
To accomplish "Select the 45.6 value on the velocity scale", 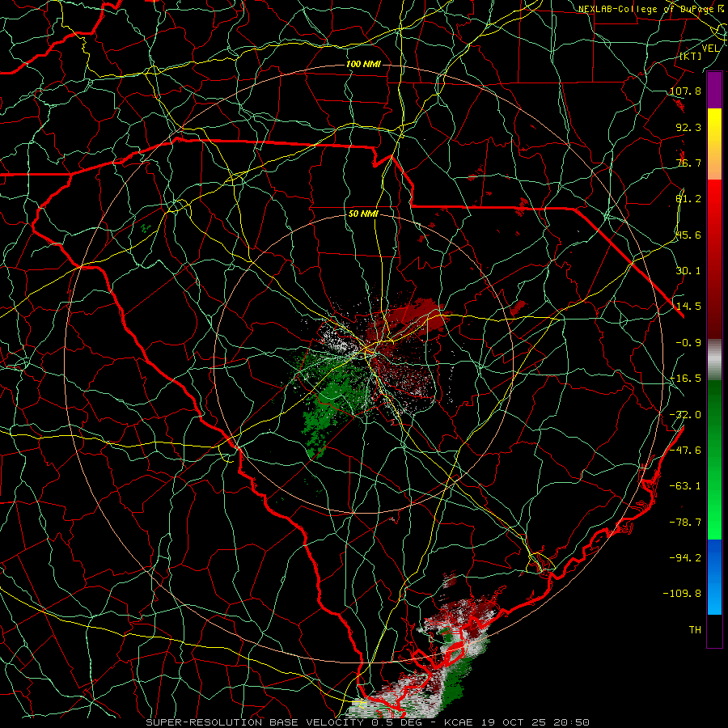I will [688, 235].
